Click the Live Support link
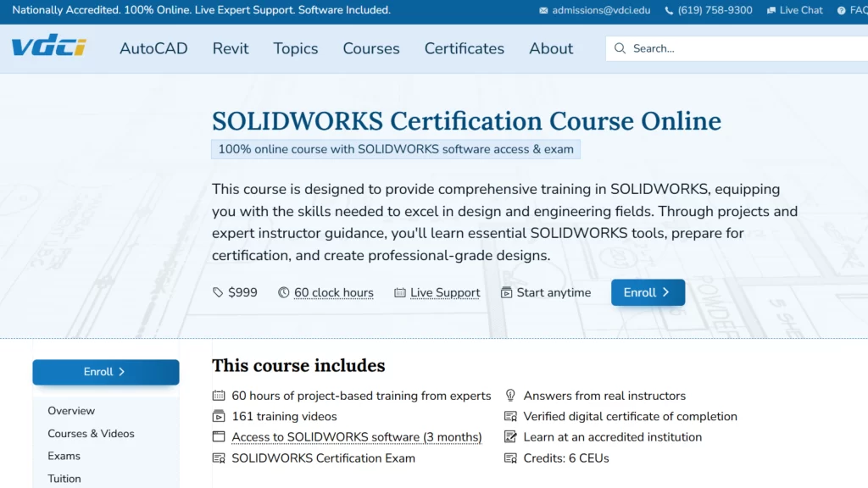 pos(445,292)
